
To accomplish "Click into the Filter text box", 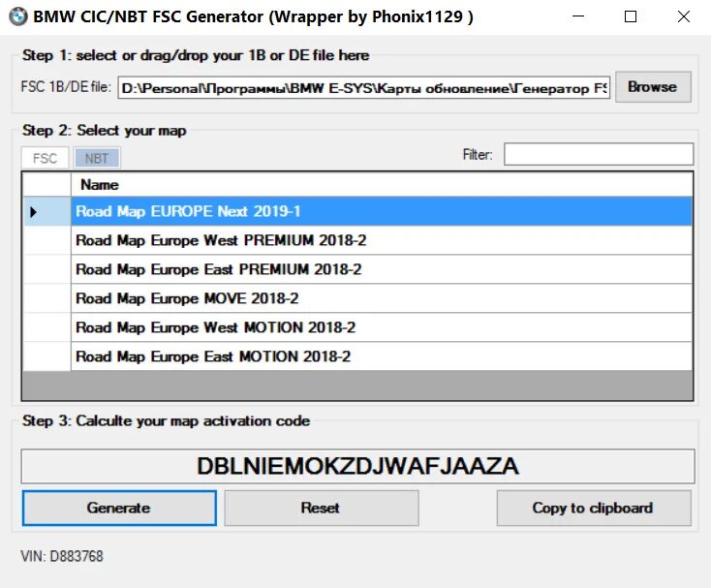I will [x=599, y=154].
